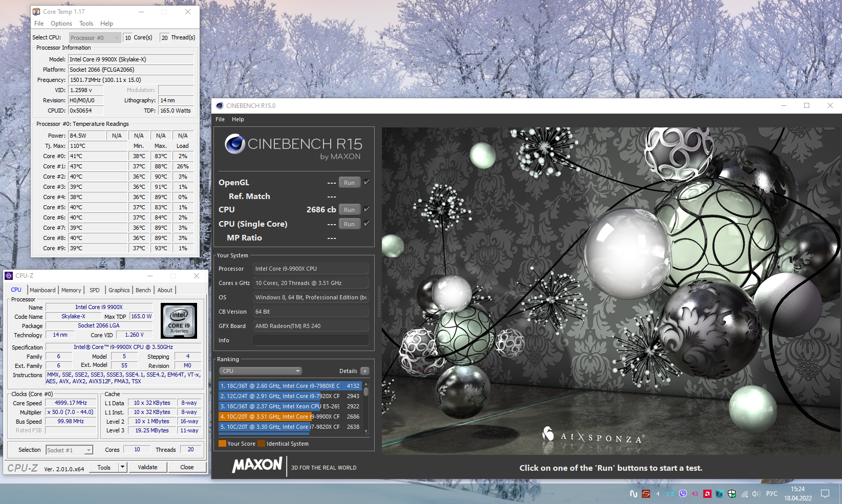This screenshot has width=842, height=504.
Task: Open the Tools menu in Core Temp
Action: 86,24
